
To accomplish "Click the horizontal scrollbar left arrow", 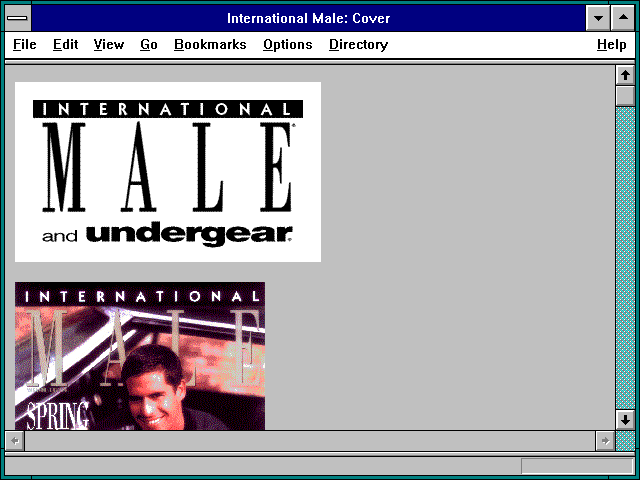I will [15, 441].
